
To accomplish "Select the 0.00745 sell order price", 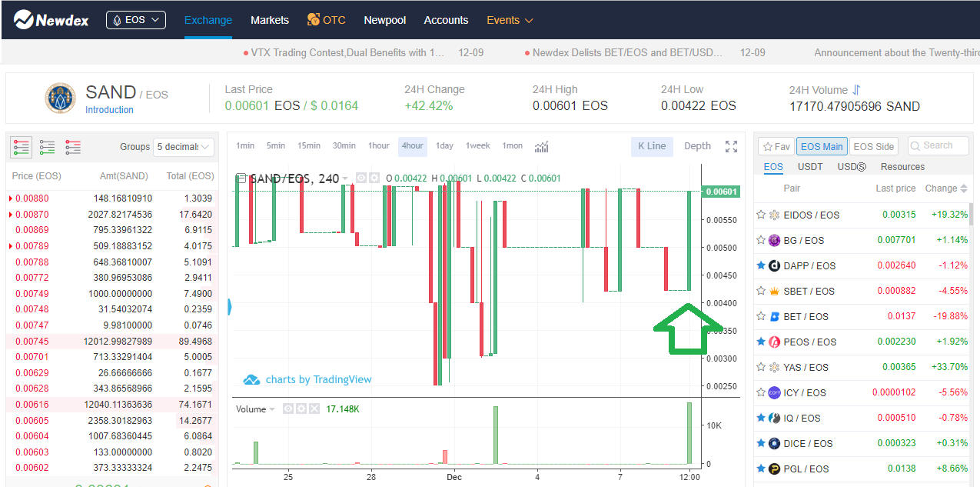I will pos(32,342).
